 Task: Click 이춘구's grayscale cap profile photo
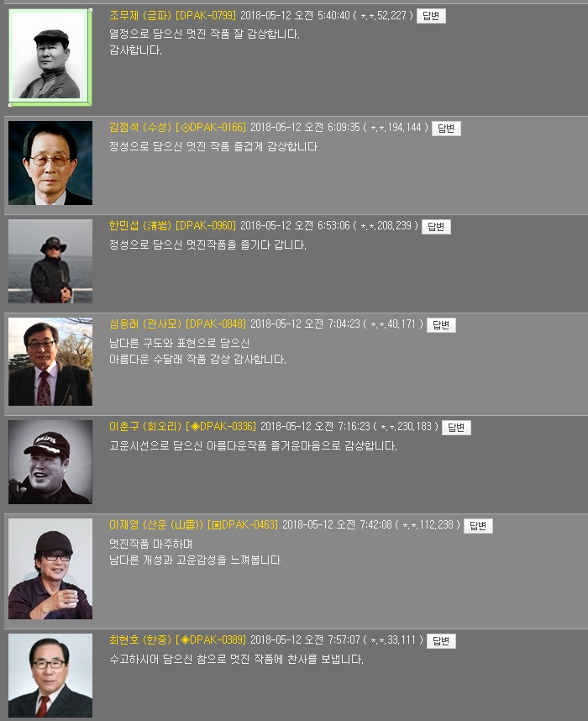point(50,462)
